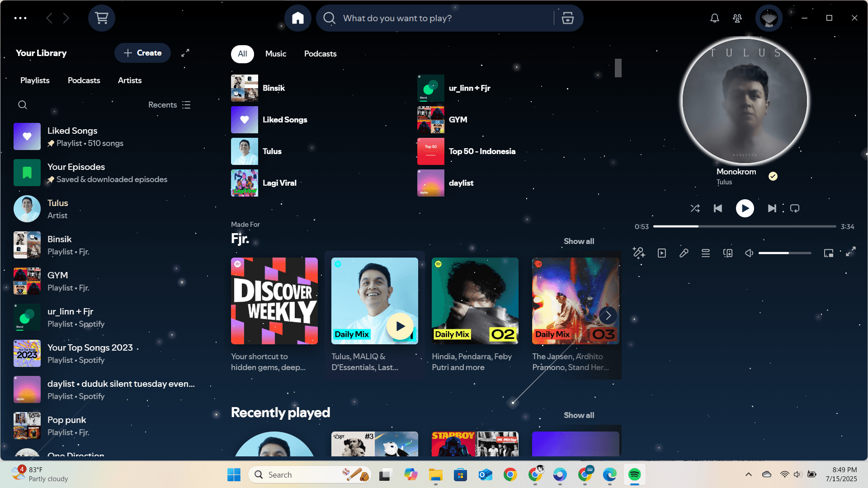Open the Browse icon in the search bar
The image size is (868, 488).
568,18
